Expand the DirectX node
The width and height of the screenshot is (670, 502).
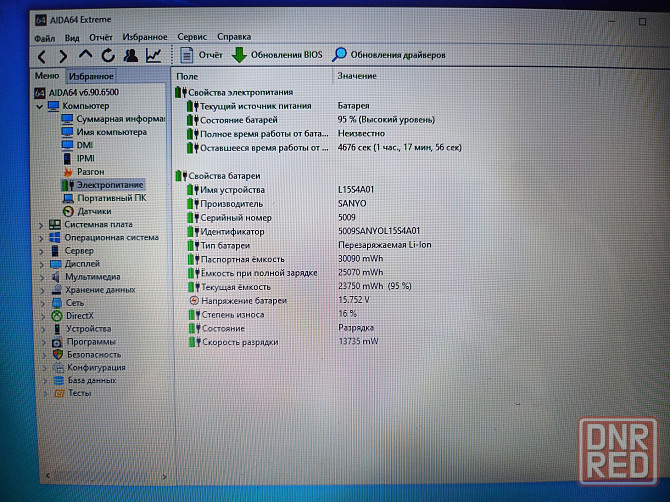43,317
